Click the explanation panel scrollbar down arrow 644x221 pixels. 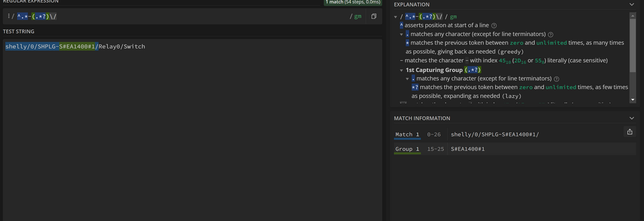coord(632,100)
